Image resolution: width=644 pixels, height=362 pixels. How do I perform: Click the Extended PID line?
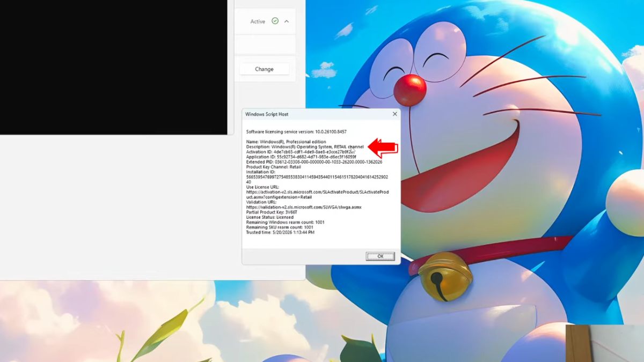tap(314, 161)
